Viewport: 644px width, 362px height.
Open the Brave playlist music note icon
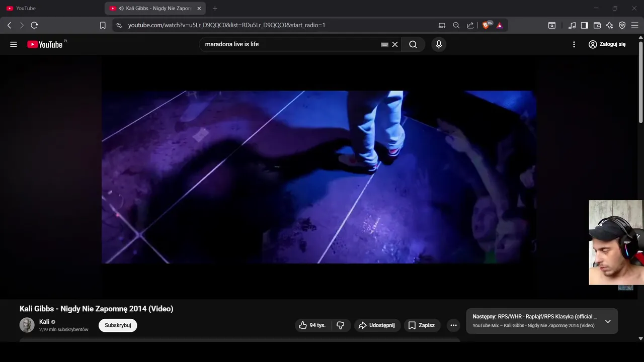pos(572,25)
